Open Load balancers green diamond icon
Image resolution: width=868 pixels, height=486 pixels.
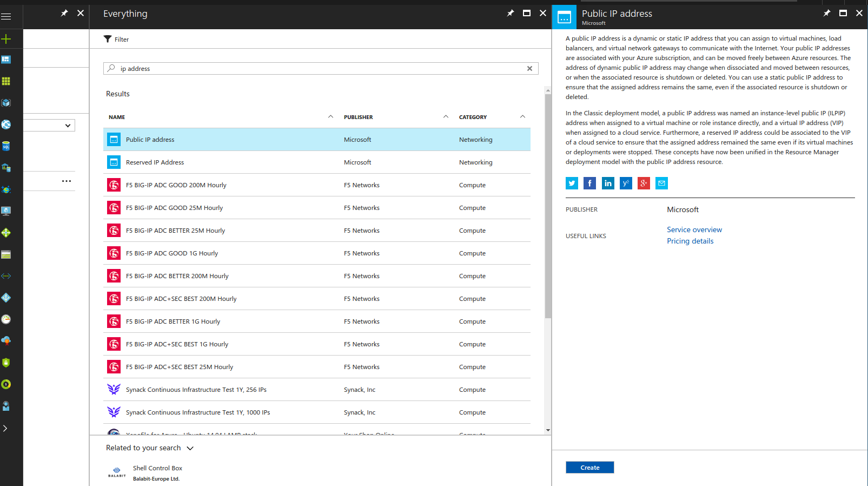pyautogui.click(x=6, y=233)
